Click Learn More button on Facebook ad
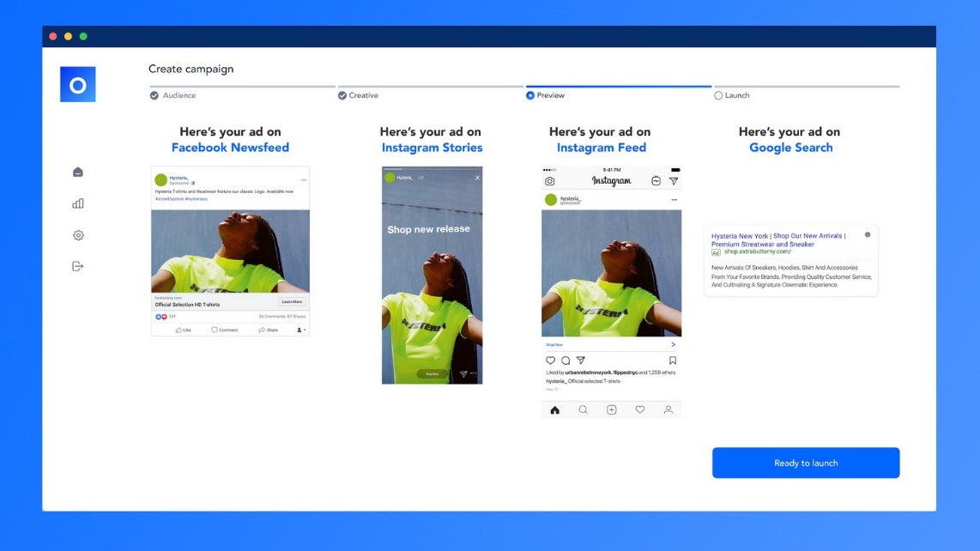The width and height of the screenshot is (980, 551). [291, 302]
